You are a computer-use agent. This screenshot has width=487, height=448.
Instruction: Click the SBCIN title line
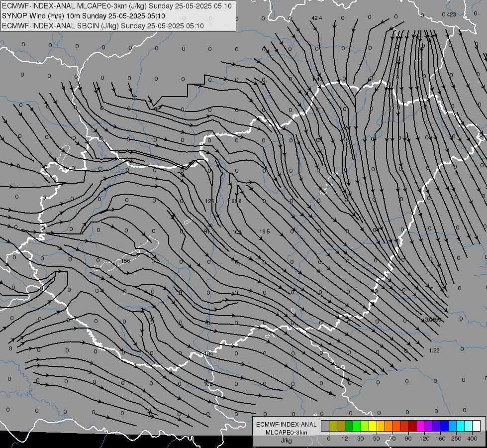tap(103, 26)
